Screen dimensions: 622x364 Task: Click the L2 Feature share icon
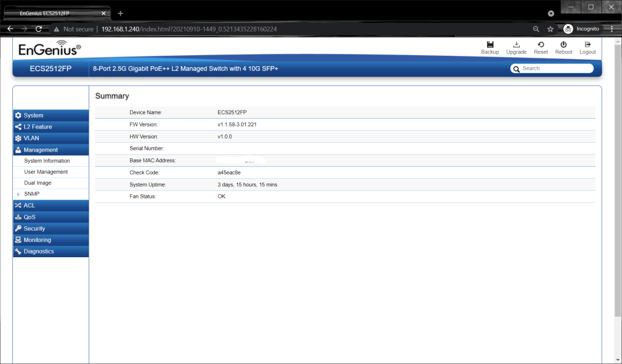coord(18,127)
